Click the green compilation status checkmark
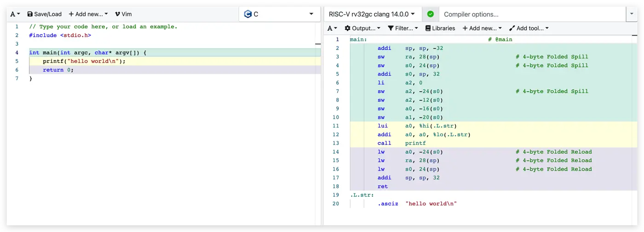Image resolution: width=644 pixels, height=232 pixels. [431, 14]
